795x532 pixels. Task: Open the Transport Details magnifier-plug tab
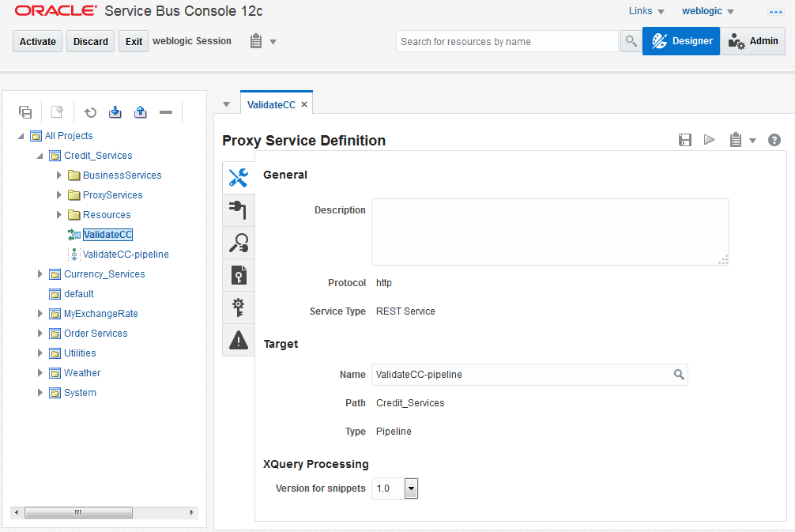tap(239, 243)
